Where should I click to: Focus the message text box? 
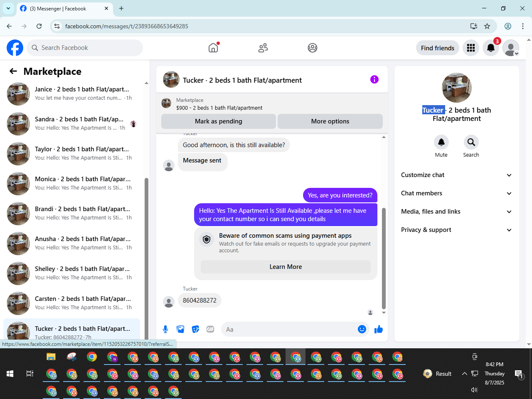pyautogui.click(x=289, y=330)
